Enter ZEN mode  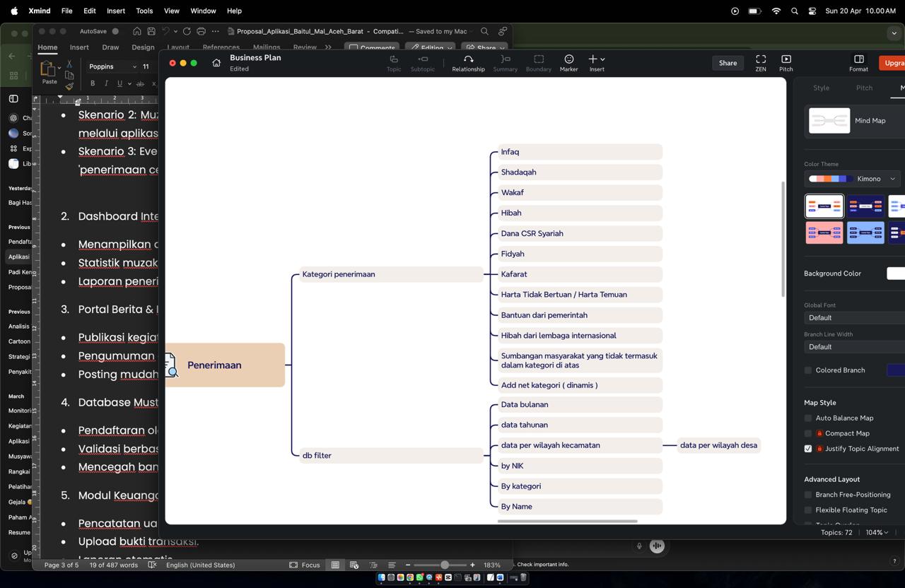pyautogui.click(x=761, y=59)
